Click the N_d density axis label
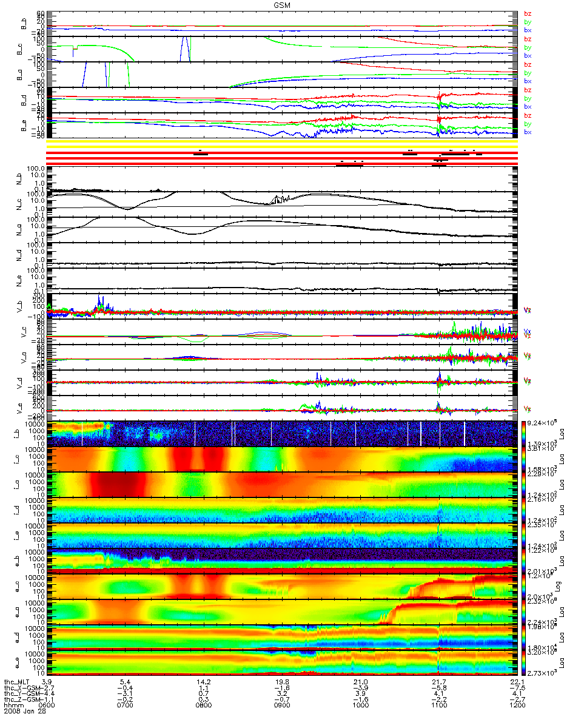The width and height of the screenshot is (564, 728). 20,255
